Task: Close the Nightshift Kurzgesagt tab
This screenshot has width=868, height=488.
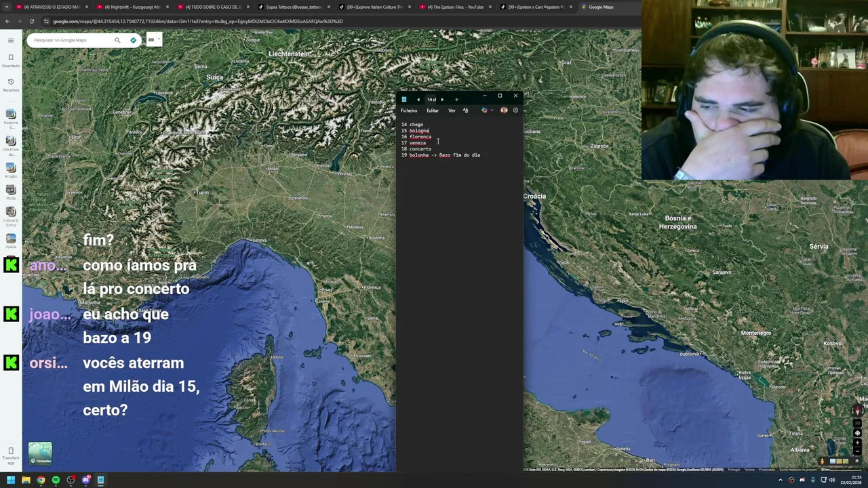Action: point(167,7)
